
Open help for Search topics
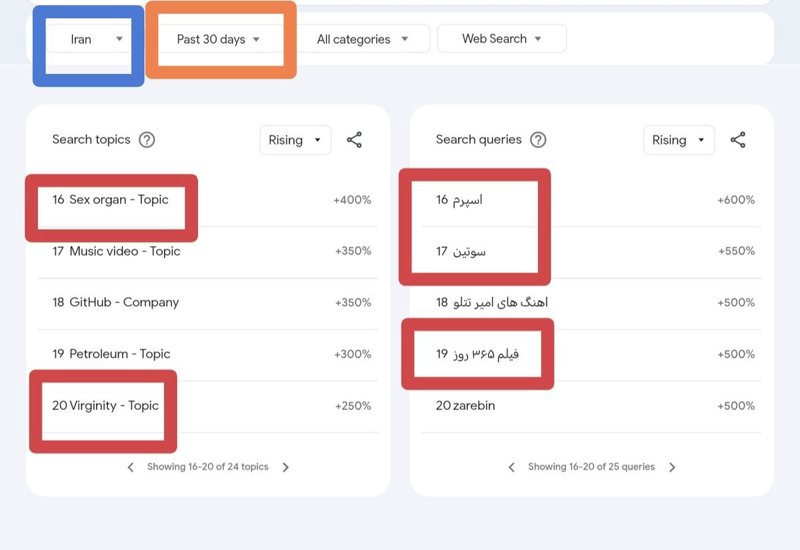147,140
